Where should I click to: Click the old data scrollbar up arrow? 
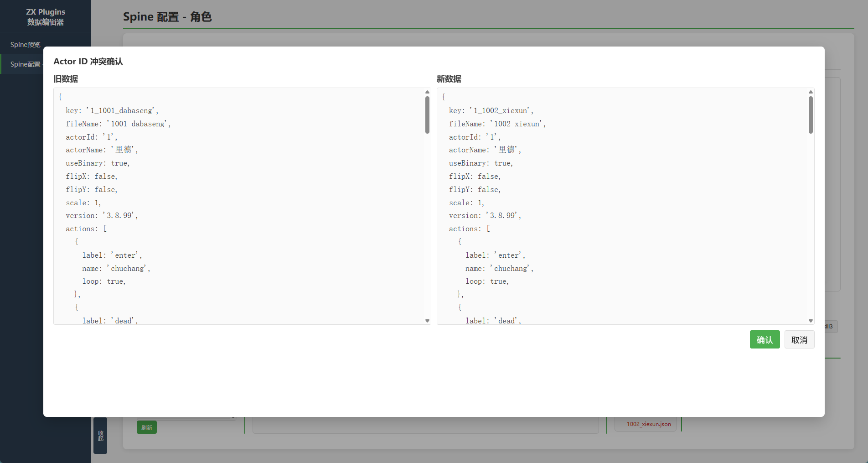tap(427, 92)
